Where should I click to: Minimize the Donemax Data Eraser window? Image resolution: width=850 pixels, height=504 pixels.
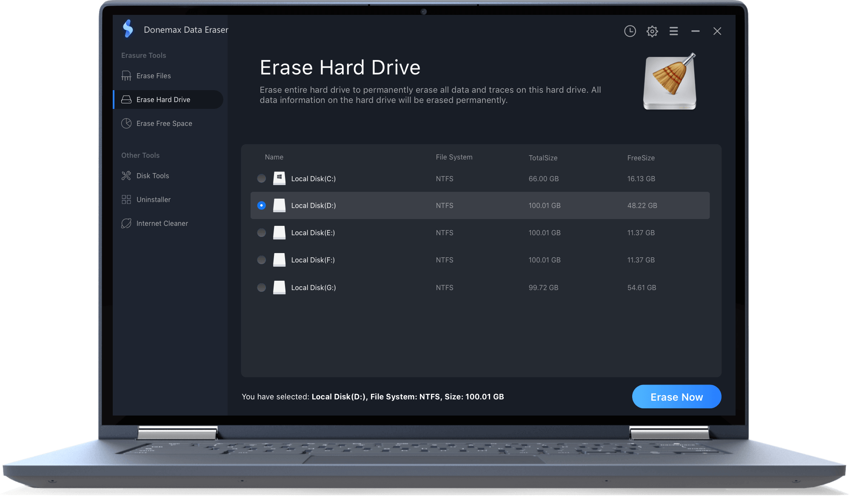696,31
